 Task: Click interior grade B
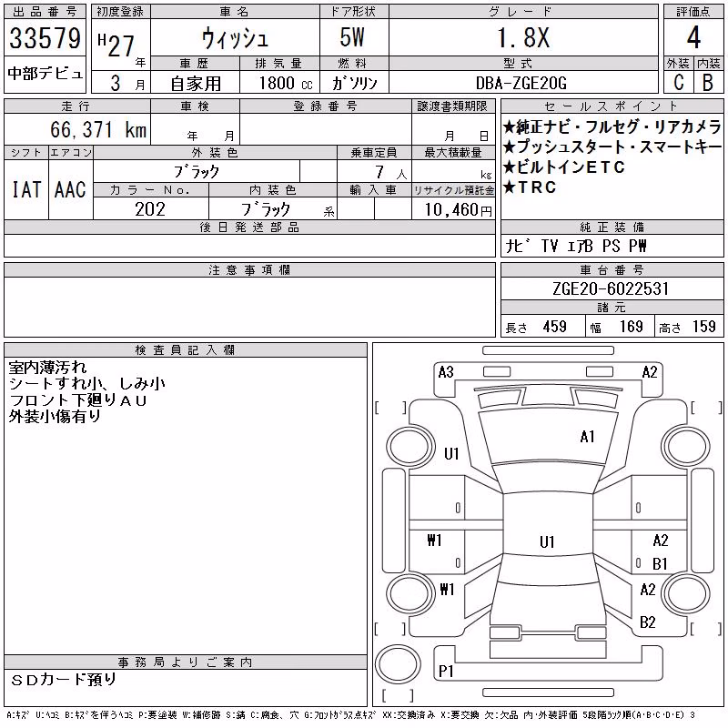708,83
